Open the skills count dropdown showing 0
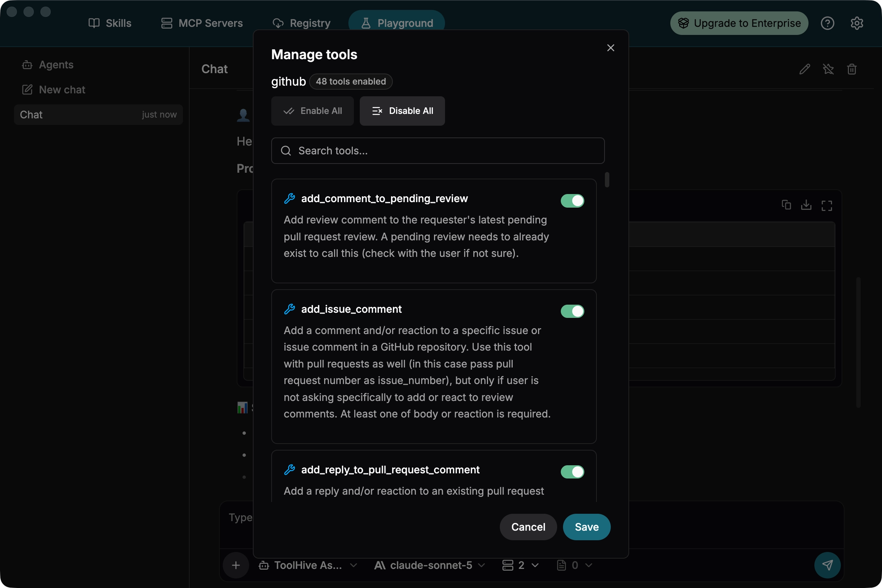Screen dimensions: 882x588 pyautogui.click(x=574, y=565)
